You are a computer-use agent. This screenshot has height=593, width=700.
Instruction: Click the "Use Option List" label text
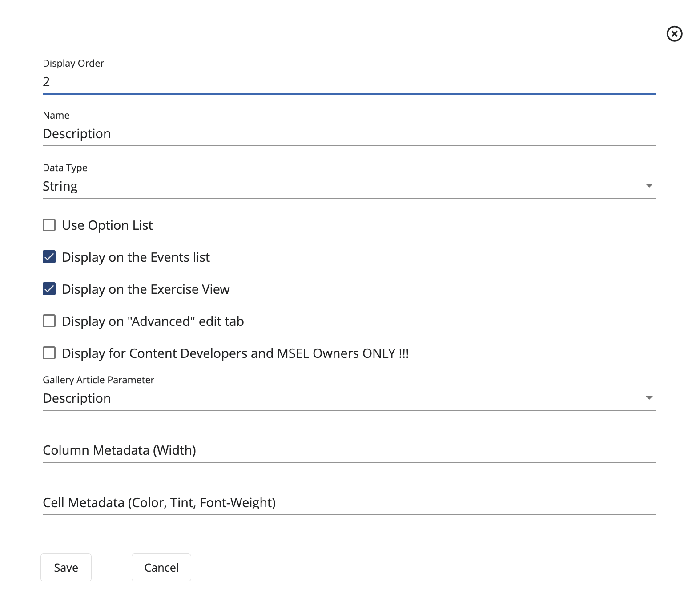point(107,225)
